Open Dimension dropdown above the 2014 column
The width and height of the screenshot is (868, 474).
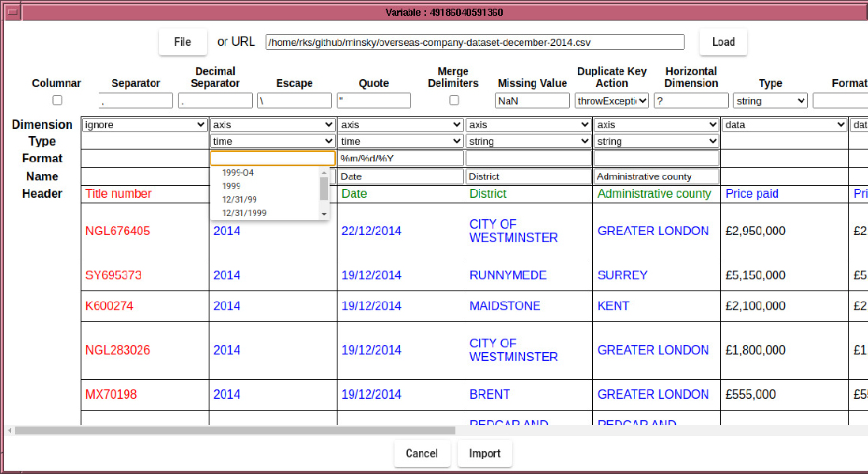(273, 125)
